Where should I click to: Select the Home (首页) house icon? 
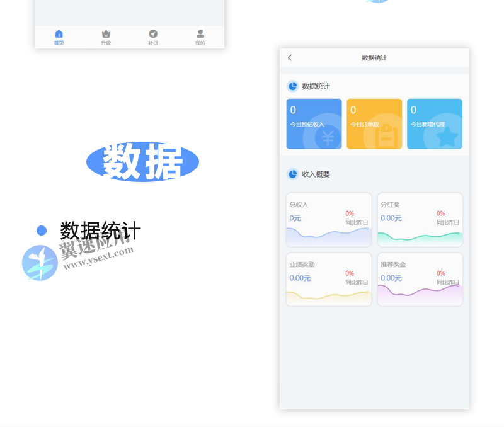tap(59, 35)
